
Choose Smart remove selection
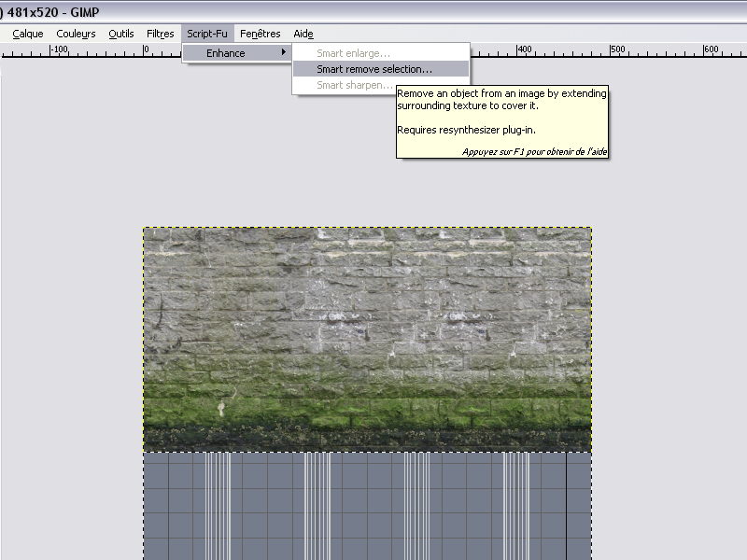(x=381, y=69)
